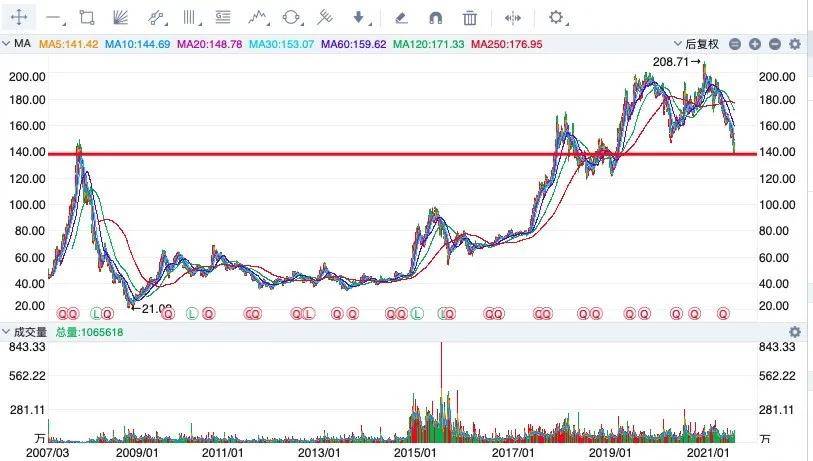Screen dimensions: 813x461
Task: Click the 208.71 high price label
Action: 671,62
